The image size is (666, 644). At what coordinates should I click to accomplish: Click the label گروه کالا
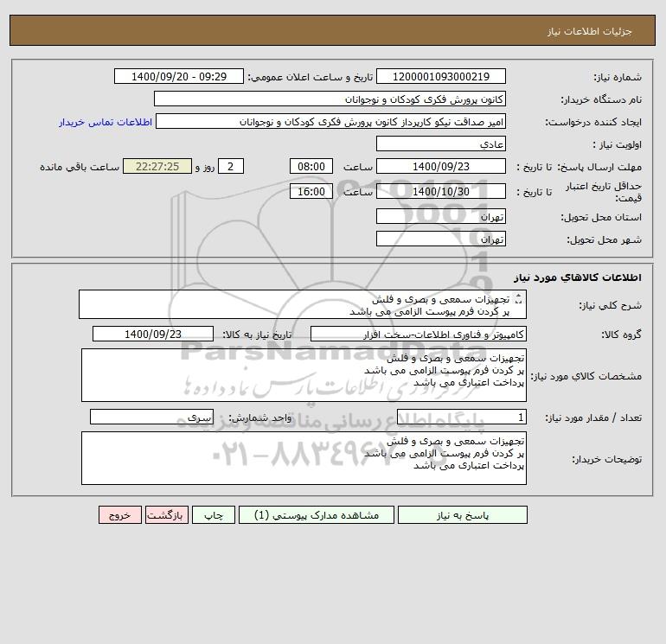tap(621, 335)
